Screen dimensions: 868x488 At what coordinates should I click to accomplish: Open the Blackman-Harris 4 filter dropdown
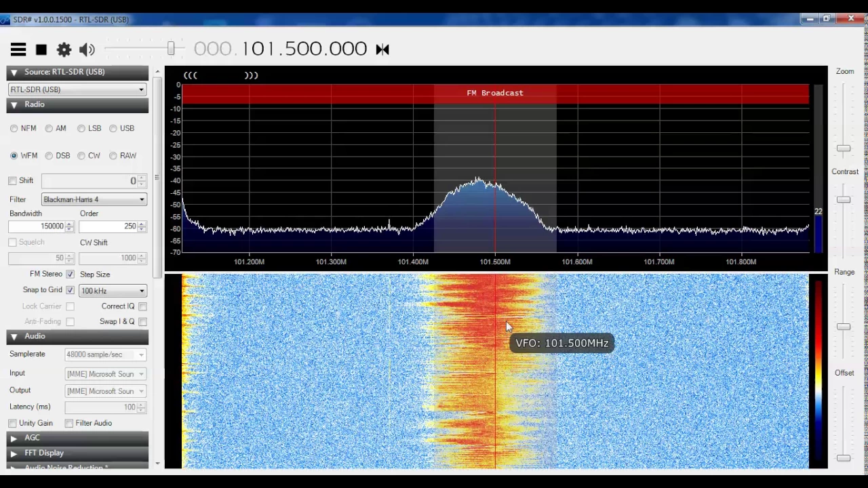pos(94,199)
